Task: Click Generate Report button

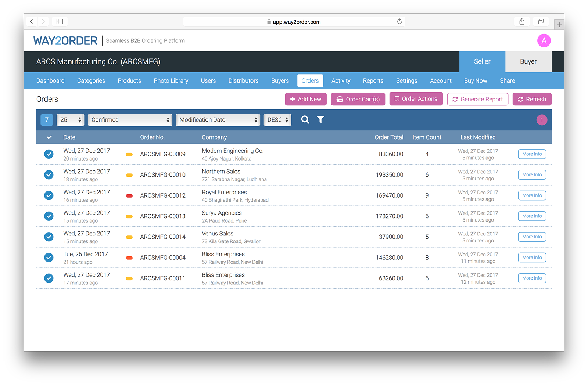Action: coord(477,99)
